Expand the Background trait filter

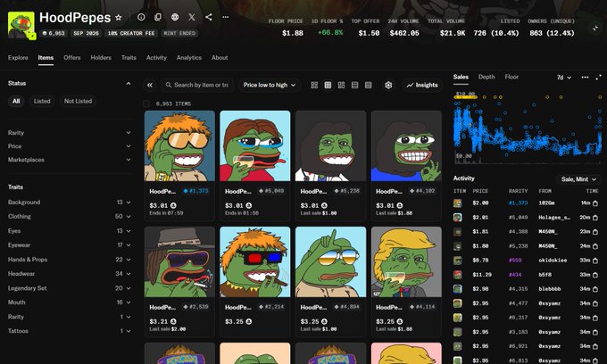pyautogui.click(x=70, y=203)
